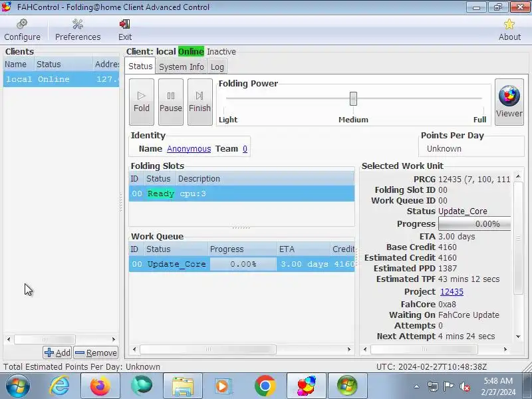
Task: Click Estimated PPD value 1387
Action: [x=448, y=269]
